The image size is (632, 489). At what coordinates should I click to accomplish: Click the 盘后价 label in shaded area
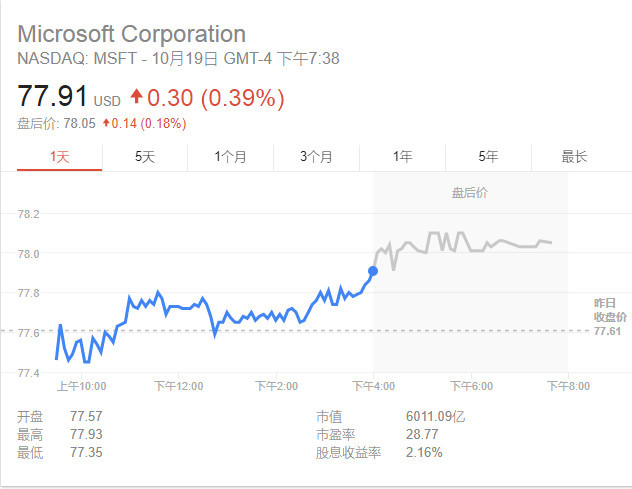click(470, 193)
